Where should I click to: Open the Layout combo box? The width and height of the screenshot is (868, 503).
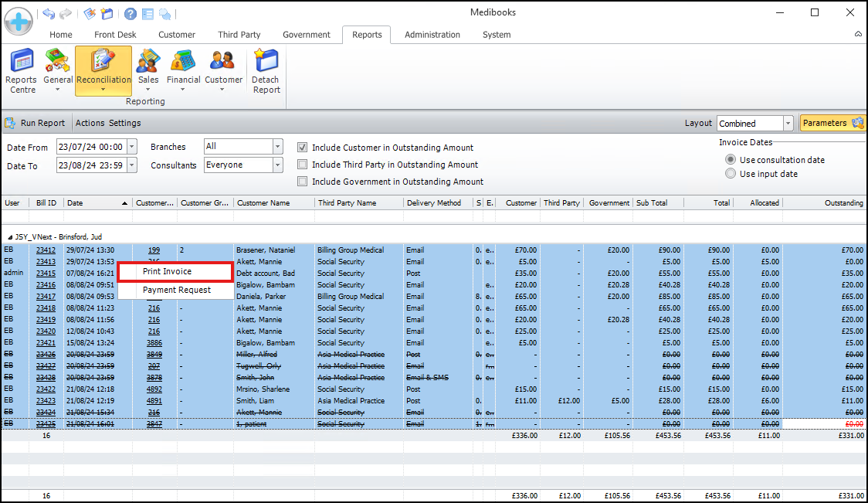(x=788, y=124)
